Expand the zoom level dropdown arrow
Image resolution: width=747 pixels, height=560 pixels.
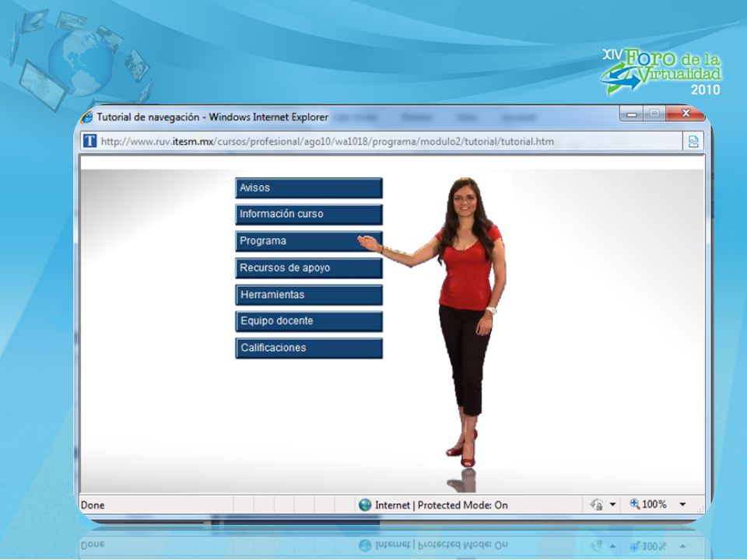(x=682, y=504)
